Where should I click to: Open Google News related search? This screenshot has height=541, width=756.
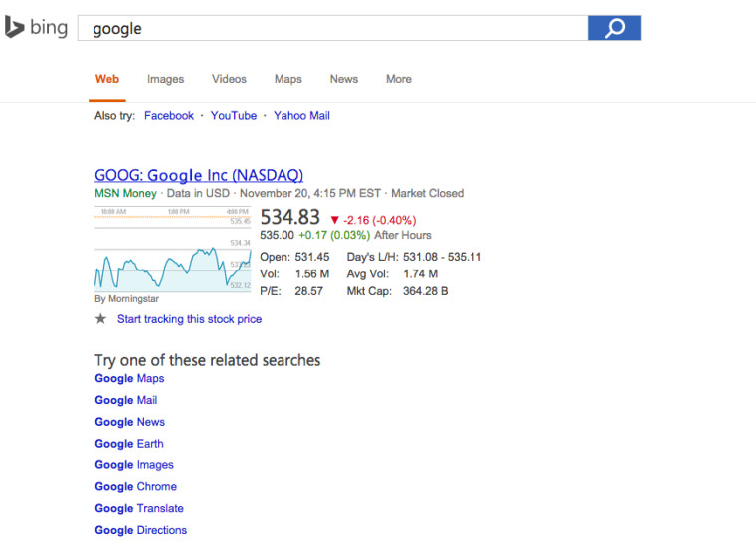coord(129,422)
